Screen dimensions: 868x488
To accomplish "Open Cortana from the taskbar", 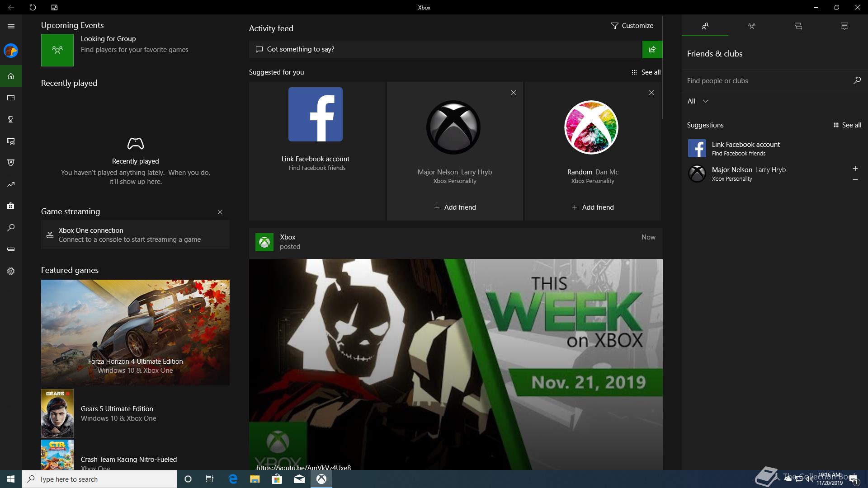I will [x=188, y=479].
